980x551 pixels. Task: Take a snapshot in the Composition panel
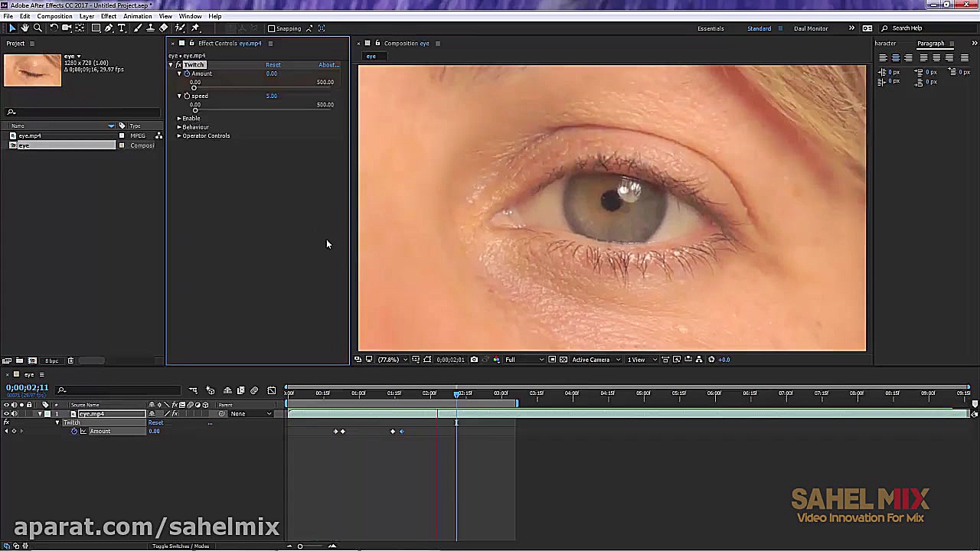click(474, 359)
